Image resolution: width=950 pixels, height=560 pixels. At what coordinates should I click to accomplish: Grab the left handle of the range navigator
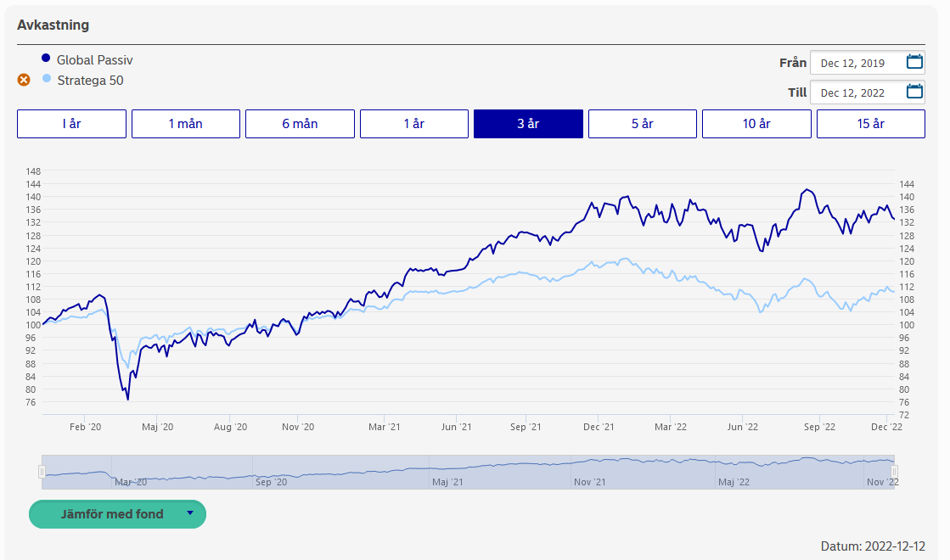(42, 472)
